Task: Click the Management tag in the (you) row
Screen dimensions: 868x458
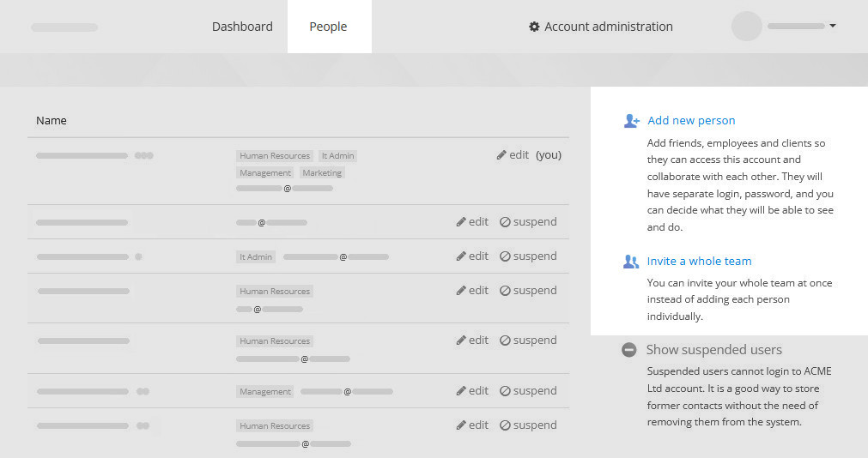Action: tap(265, 172)
